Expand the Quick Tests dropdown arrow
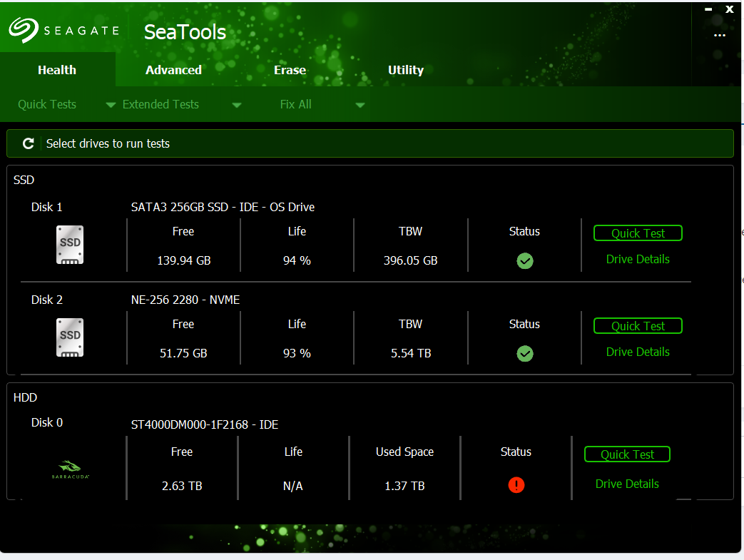Viewport: 744px width, 560px height. pyautogui.click(x=111, y=105)
